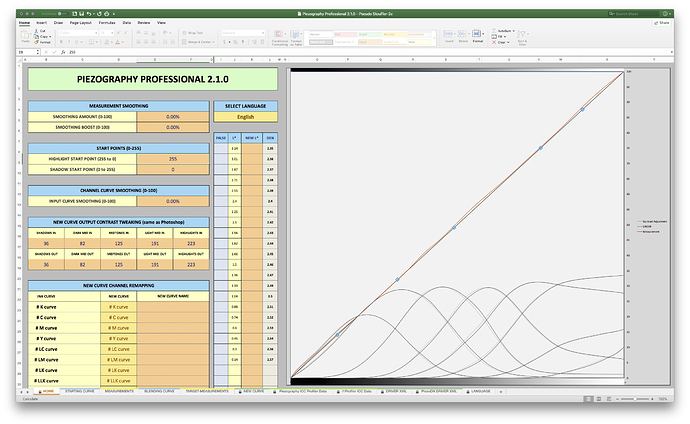This screenshot has height=424, width=690.
Task: Click the Search Sheet field
Action: 634,14
